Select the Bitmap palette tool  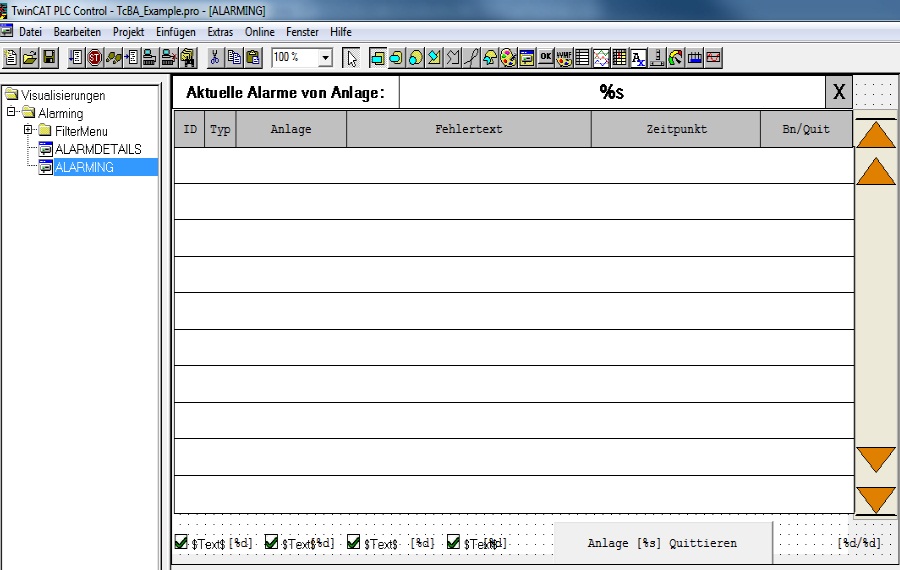point(509,57)
